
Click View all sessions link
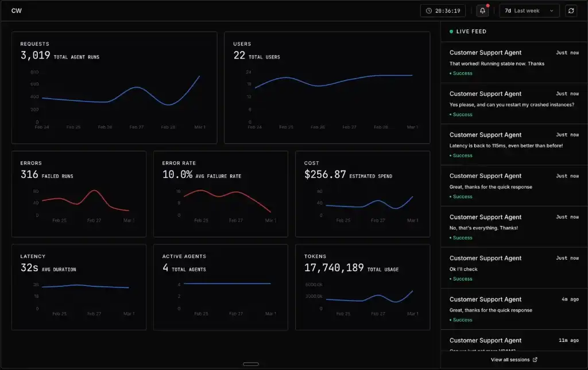click(x=510, y=360)
